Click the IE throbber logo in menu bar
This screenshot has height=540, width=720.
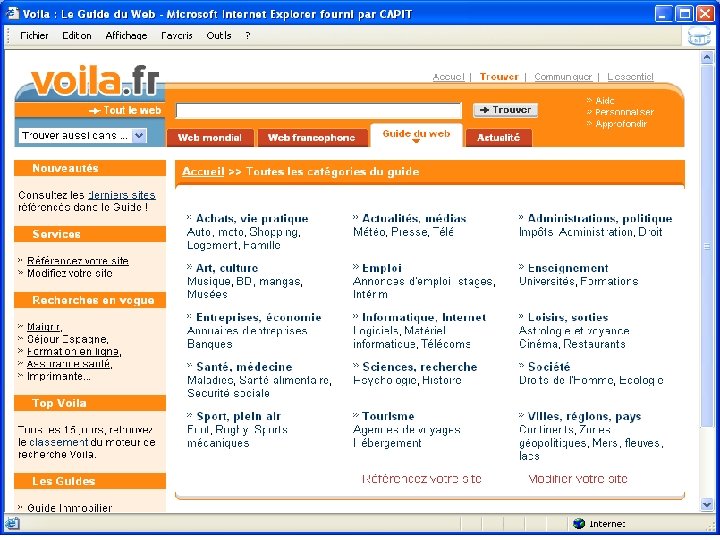699,36
